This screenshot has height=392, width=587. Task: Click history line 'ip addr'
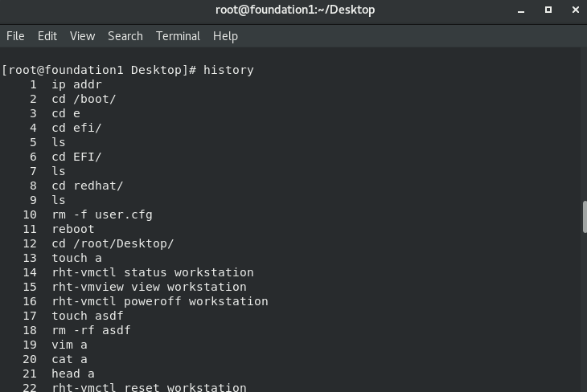click(x=76, y=84)
